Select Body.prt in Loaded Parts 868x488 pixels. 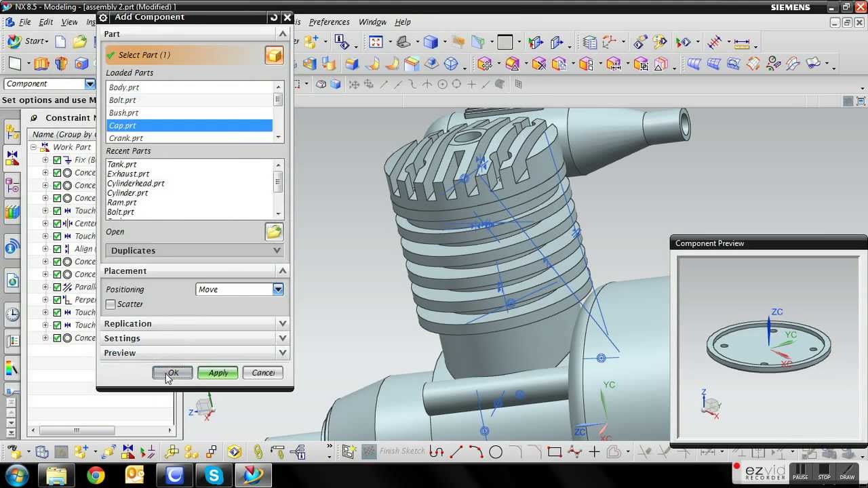(189, 87)
